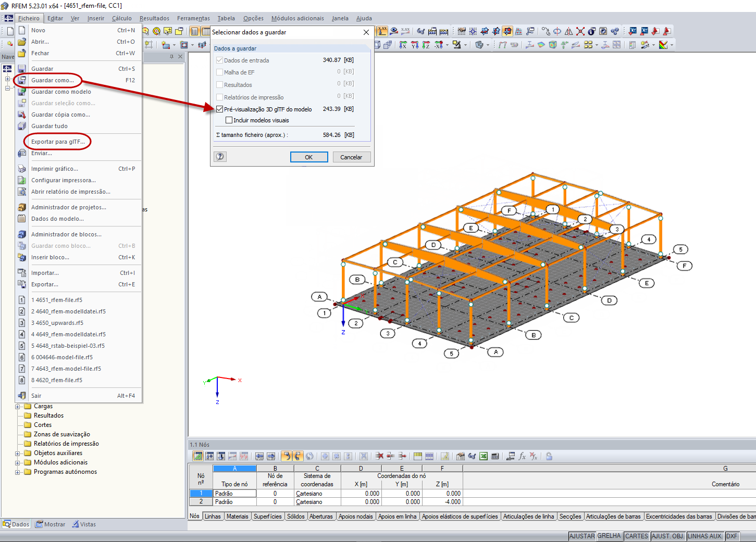Click Cancelar in the save data dialog

point(351,157)
